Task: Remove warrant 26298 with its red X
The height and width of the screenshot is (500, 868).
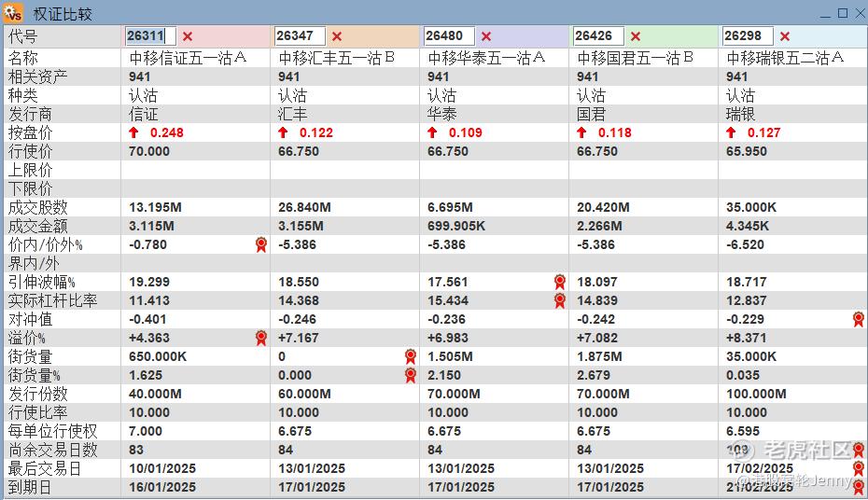Action: [x=784, y=36]
